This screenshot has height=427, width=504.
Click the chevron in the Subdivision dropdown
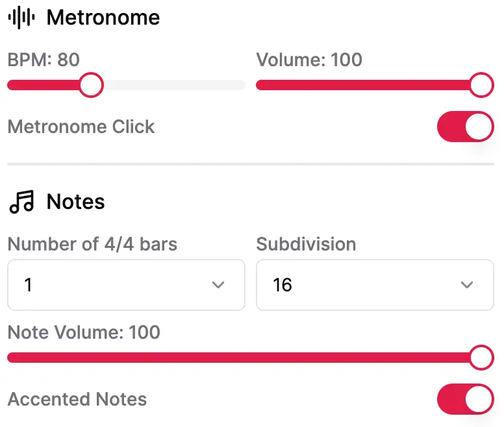(x=466, y=285)
